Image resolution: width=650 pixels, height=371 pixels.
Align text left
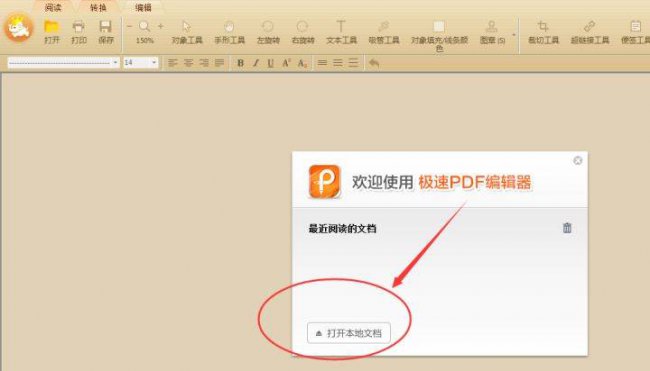[173, 63]
